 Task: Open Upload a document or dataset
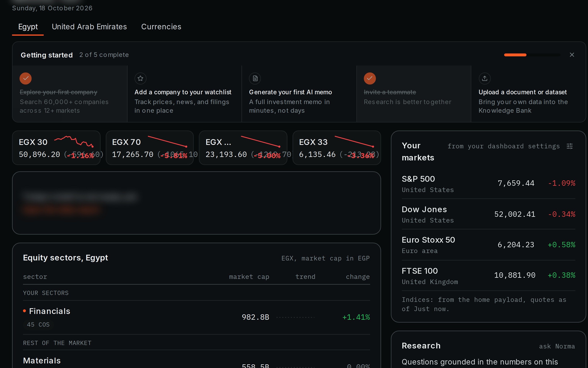(528, 94)
